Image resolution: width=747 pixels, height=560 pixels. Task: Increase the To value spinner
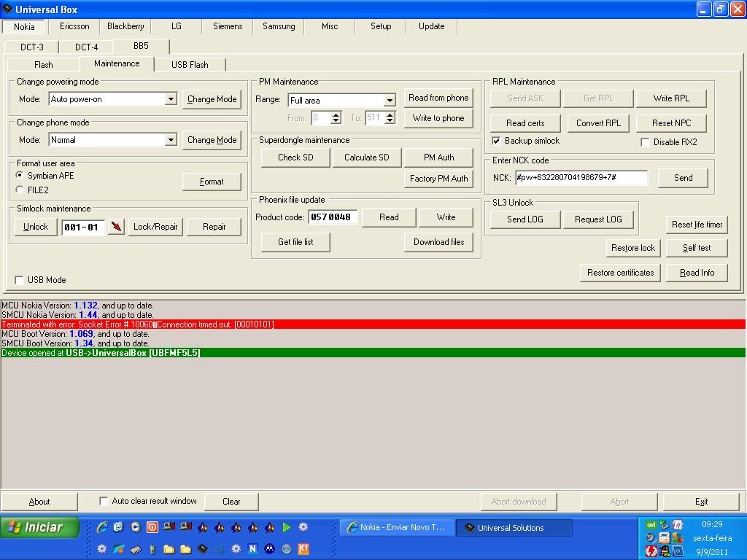pyautogui.click(x=390, y=114)
